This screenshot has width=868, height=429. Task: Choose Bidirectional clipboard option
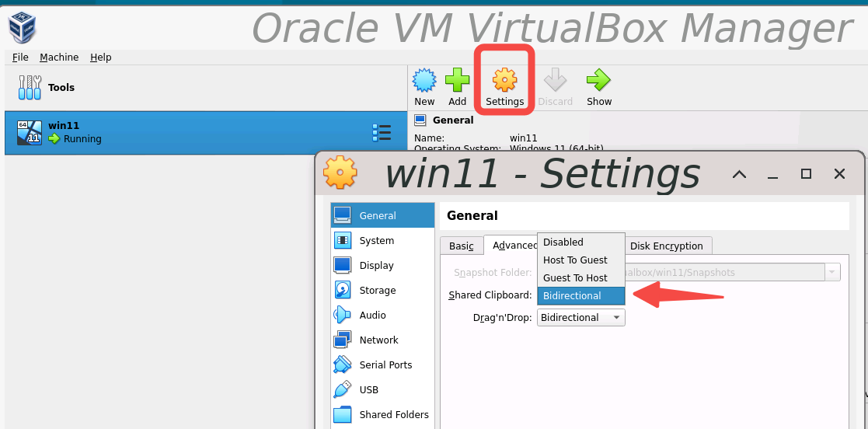[581, 295]
